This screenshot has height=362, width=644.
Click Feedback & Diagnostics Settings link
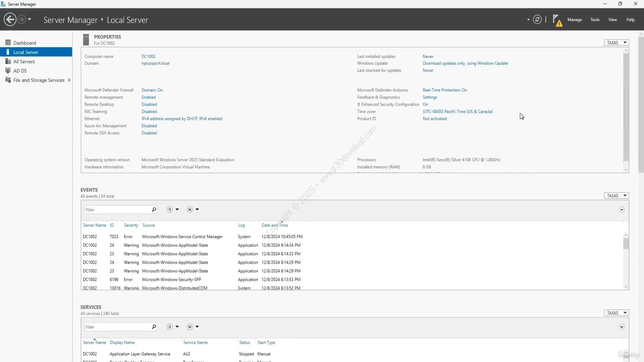coord(430,97)
